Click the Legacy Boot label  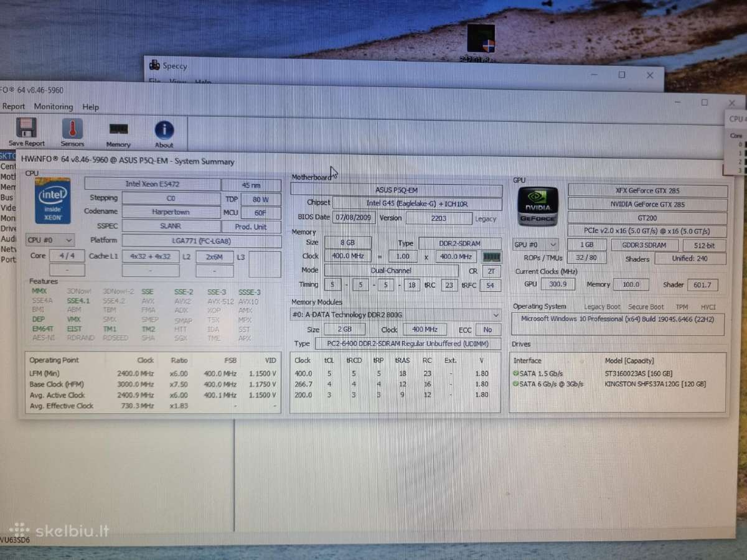602,307
